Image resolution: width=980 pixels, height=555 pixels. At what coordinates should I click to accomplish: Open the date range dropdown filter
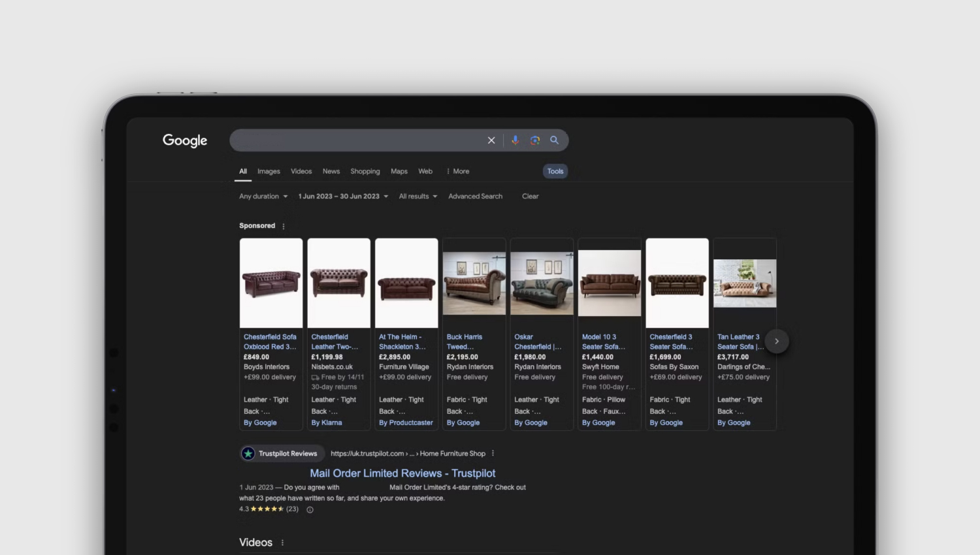pyautogui.click(x=343, y=197)
